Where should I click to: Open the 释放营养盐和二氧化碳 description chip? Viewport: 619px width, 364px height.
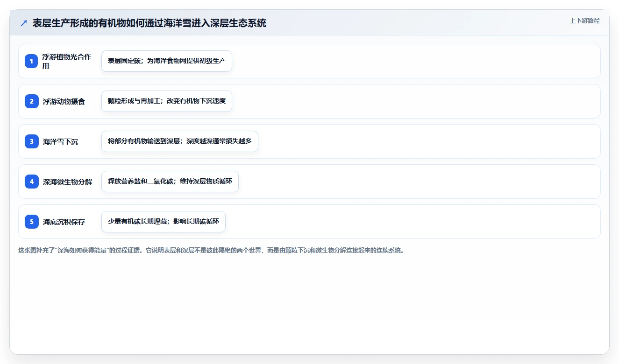click(170, 182)
